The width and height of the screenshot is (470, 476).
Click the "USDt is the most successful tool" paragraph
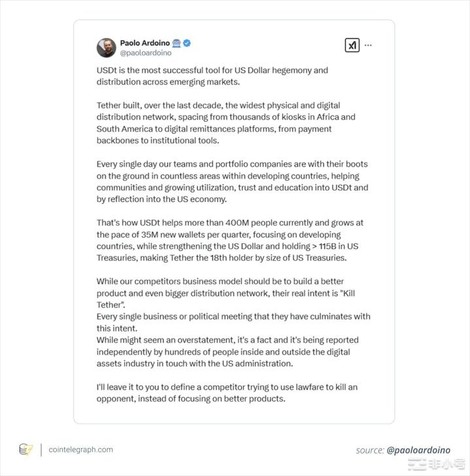(x=212, y=76)
